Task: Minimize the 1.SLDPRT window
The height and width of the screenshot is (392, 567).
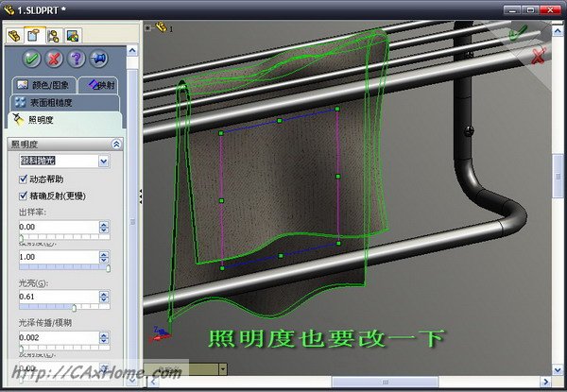Action: [x=512, y=10]
